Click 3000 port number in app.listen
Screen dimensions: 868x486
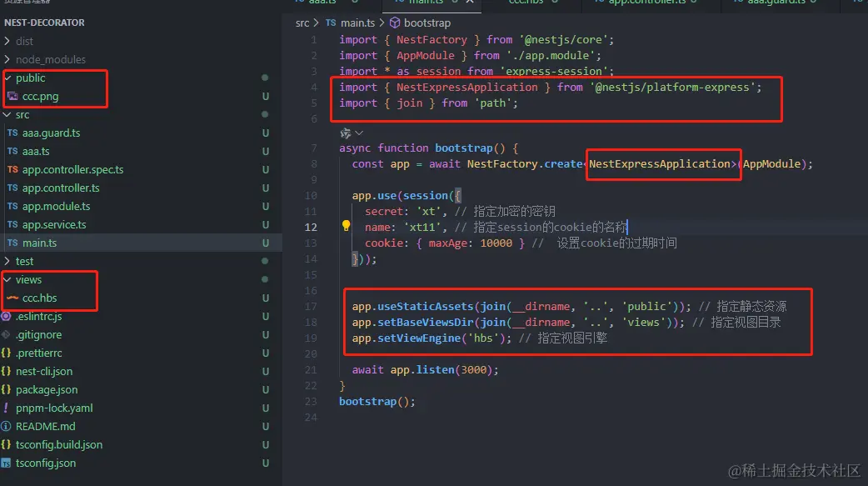(474, 369)
